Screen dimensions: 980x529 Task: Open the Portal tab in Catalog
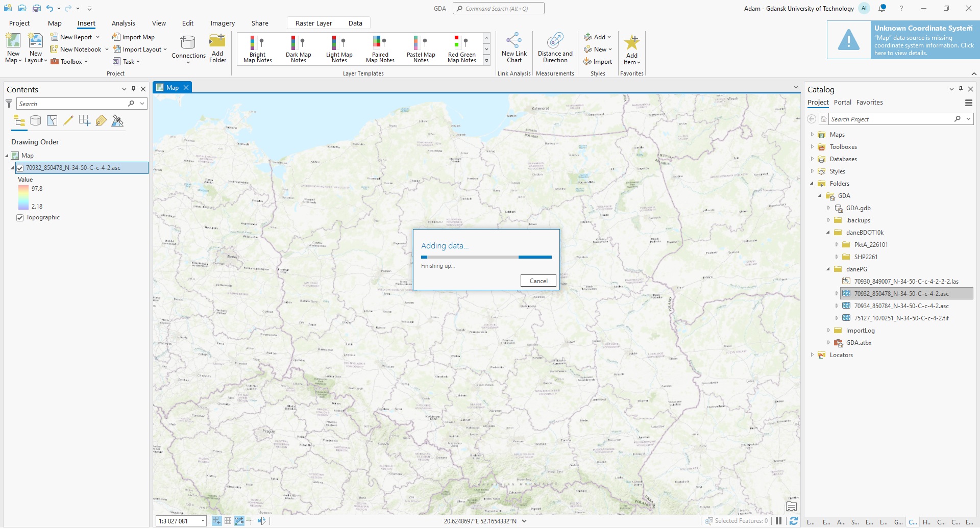tap(842, 103)
